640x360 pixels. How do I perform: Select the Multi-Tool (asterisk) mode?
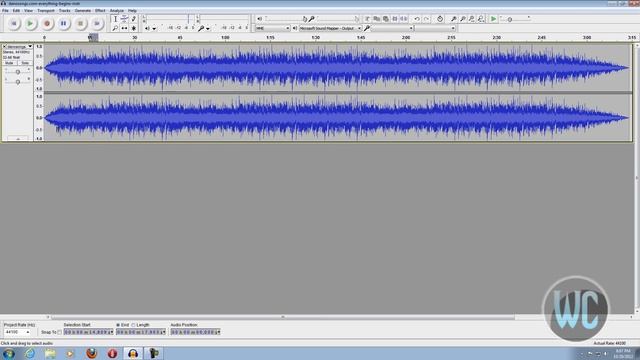133,28
